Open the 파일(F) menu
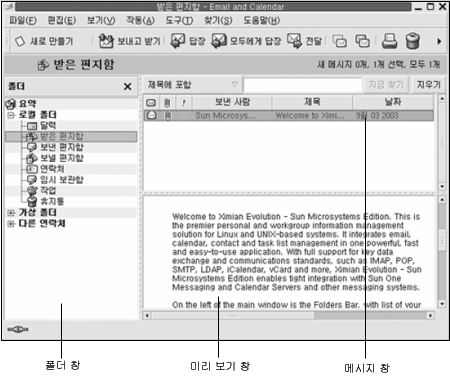The width and height of the screenshot is (450, 381). (23, 21)
